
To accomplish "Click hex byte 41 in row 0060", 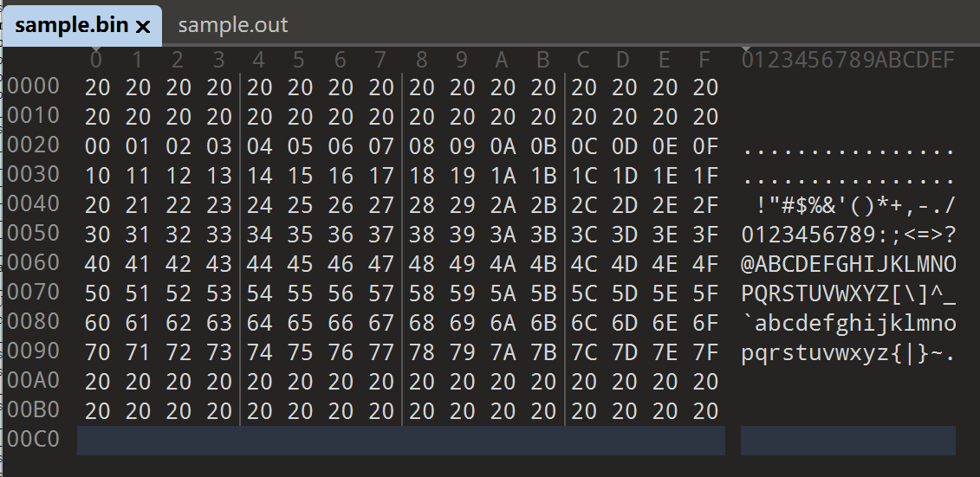I will 139,264.
